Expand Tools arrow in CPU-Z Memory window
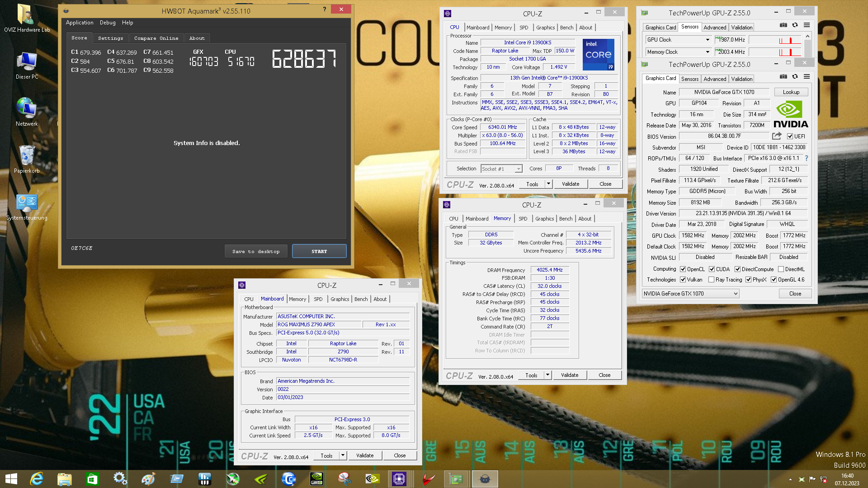This screenshot has height=488, width=868. point(547,375)
